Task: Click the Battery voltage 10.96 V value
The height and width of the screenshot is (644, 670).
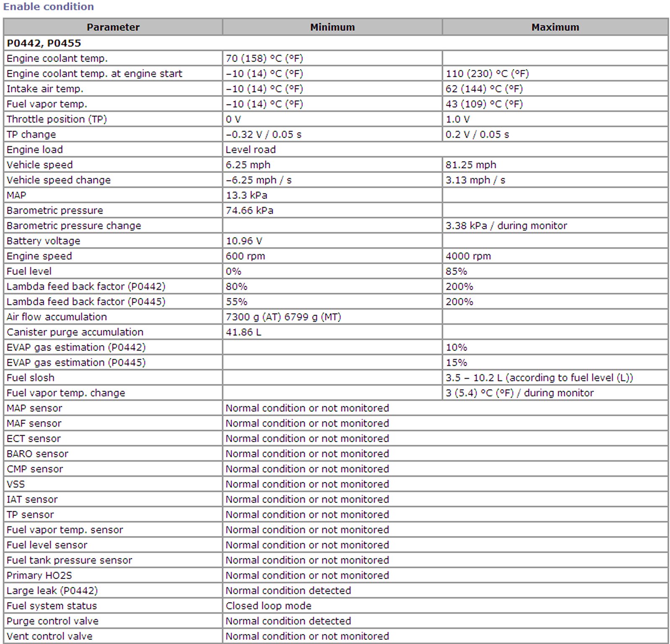Action: pos(244,241)
